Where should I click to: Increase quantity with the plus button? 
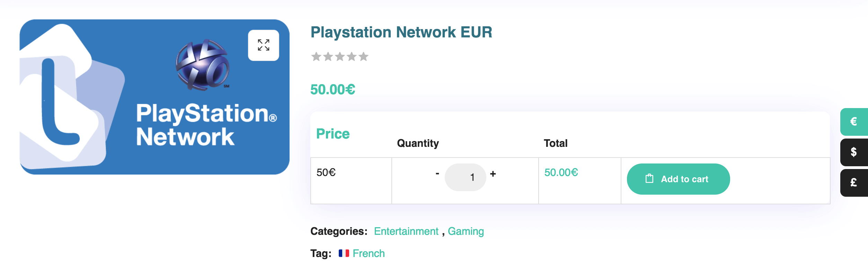click(x=493, y=174)
